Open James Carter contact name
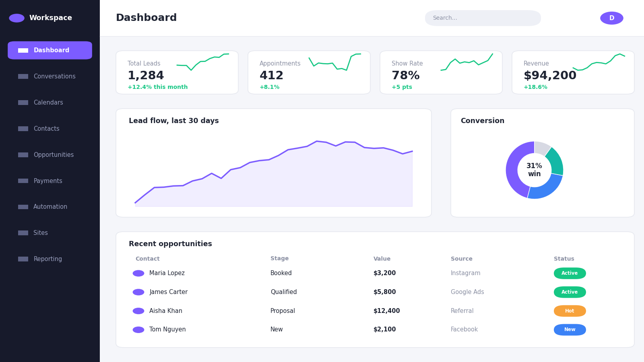The image size is (644, 362). 168,292
